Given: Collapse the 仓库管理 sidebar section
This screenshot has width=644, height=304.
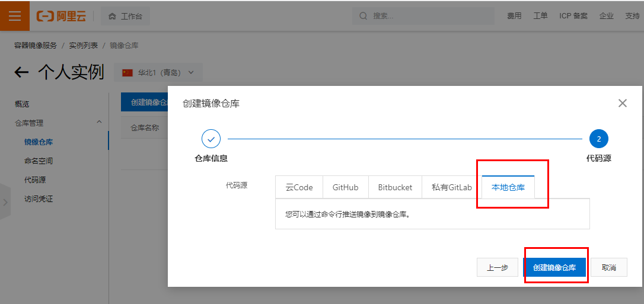Looking at the screenshot, I should (99, 122).
